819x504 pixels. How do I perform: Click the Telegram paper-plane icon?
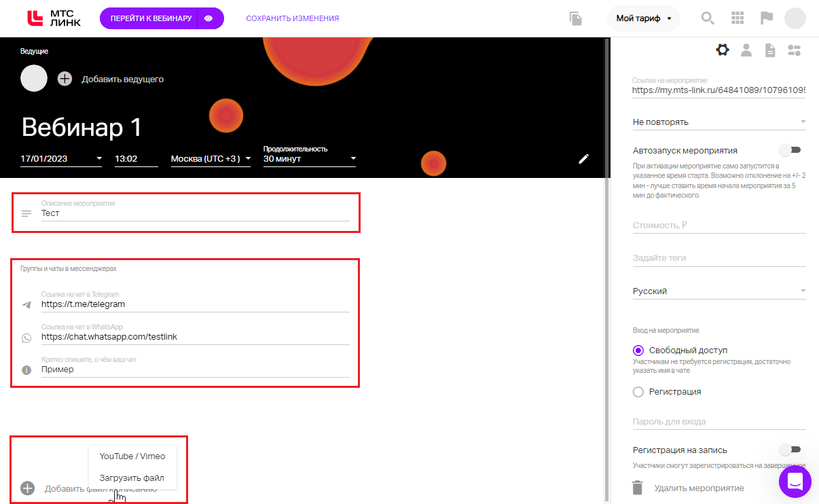(x=26, y=304)
